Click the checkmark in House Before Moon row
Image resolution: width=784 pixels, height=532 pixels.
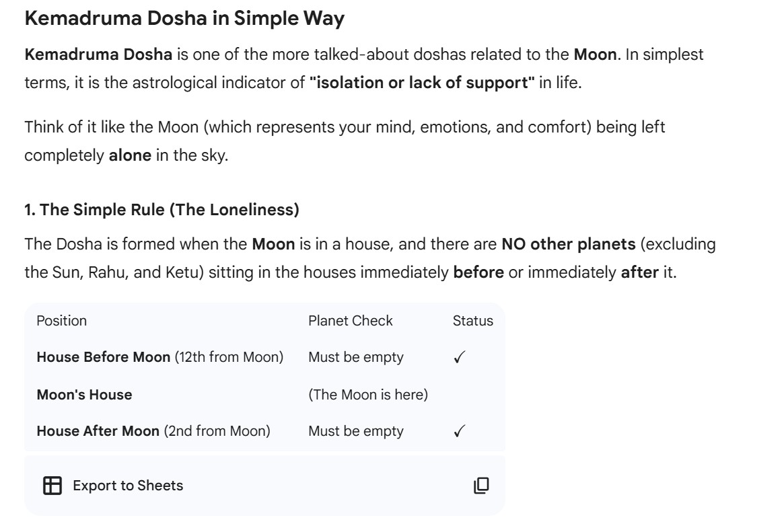coord(458,358)
